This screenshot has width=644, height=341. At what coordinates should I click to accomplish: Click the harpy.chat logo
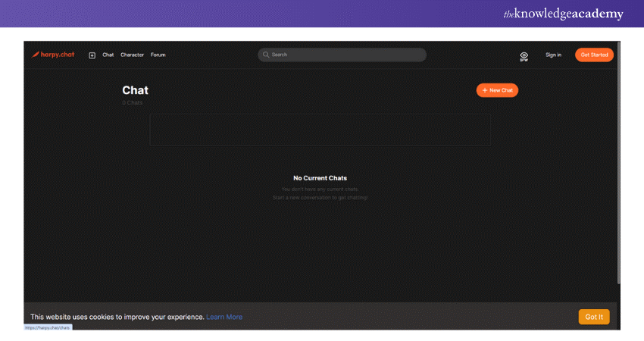coord(53,55)
